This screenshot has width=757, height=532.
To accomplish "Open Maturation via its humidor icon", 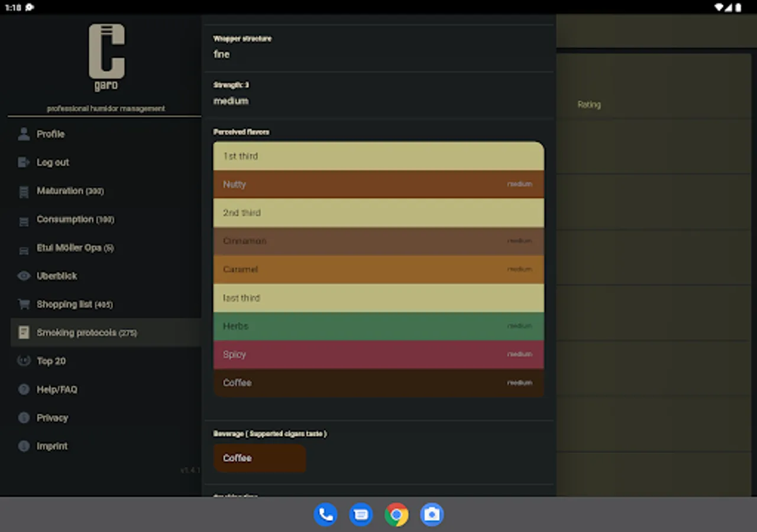I will tap(24, 191).
